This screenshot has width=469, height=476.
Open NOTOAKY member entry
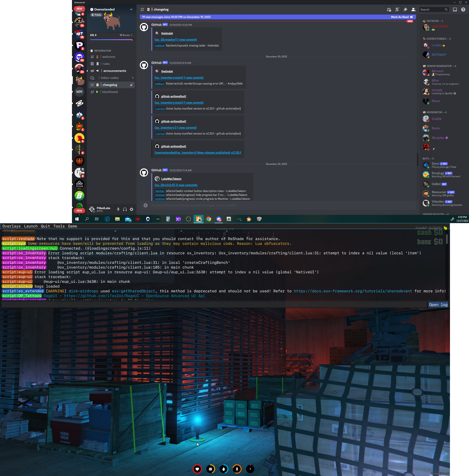(444, 55)
